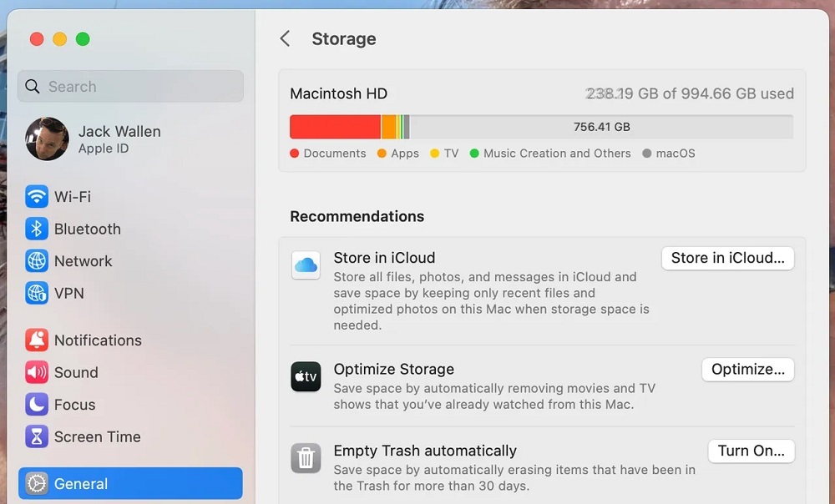This screenshot has height=504, width=835.
Task: Click in the Search field
Action: click(x=130, y=87)
